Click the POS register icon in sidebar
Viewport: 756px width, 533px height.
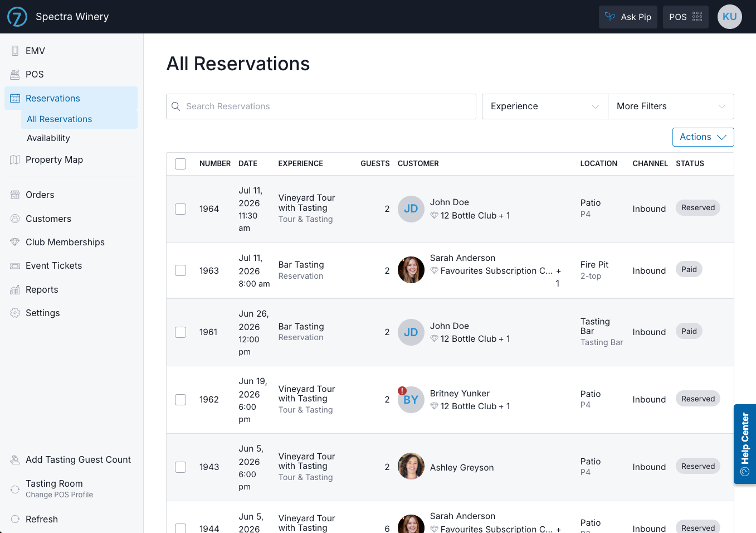click(15, 74)
